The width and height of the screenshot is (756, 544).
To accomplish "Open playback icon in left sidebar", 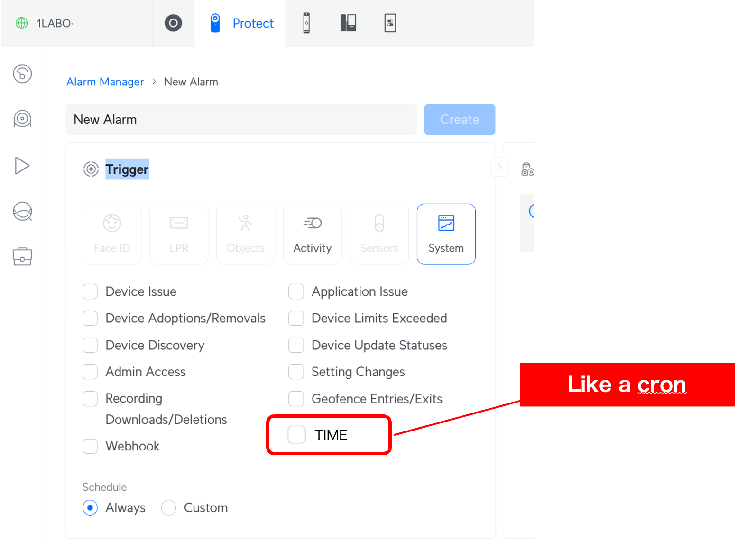I will tap(22, 166).
